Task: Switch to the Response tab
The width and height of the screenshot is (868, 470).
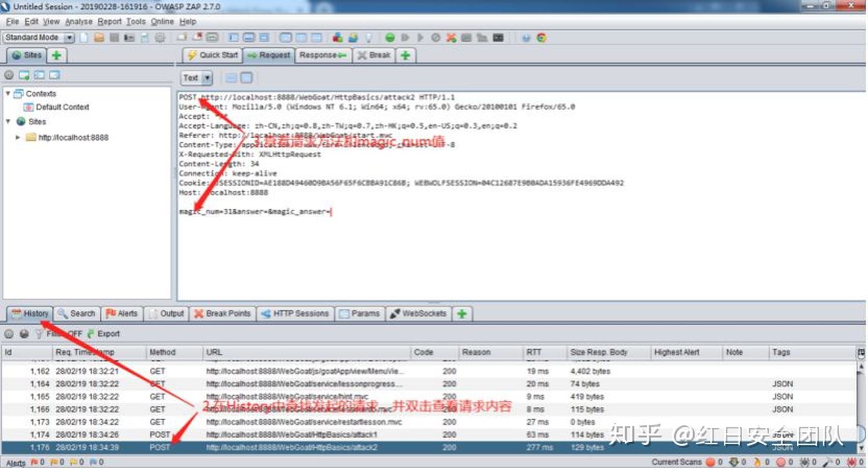Action: tap(324, 55)
